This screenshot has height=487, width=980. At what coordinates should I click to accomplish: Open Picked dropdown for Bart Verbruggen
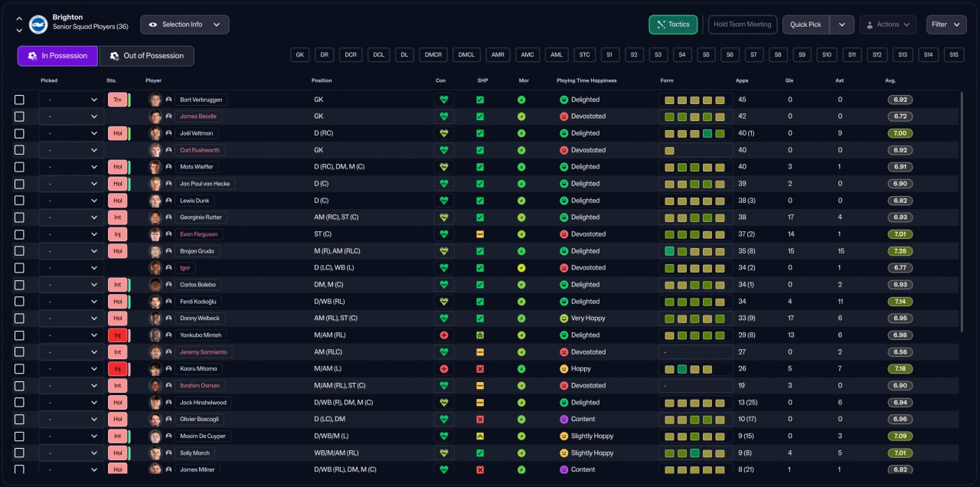pyautogui.click(x=71, y=100)
